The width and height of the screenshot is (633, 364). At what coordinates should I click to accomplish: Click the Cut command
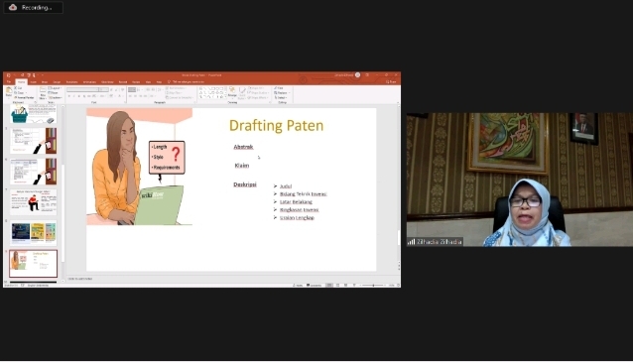(19, 88)
